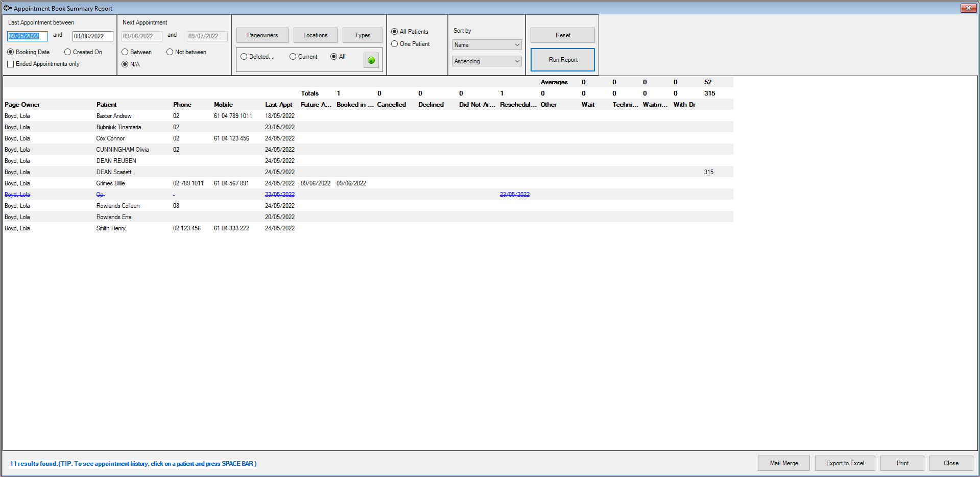Click the Print button

(x=902, y=463)
